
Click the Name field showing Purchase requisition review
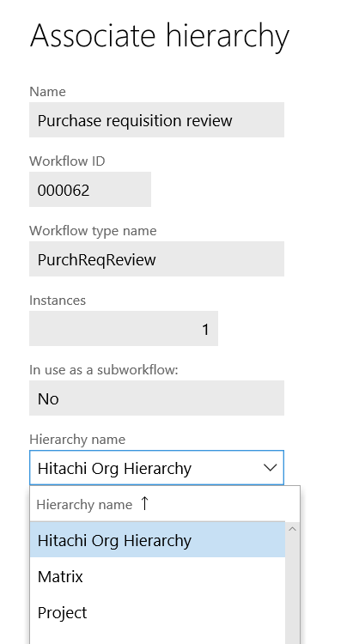[156, 120]
